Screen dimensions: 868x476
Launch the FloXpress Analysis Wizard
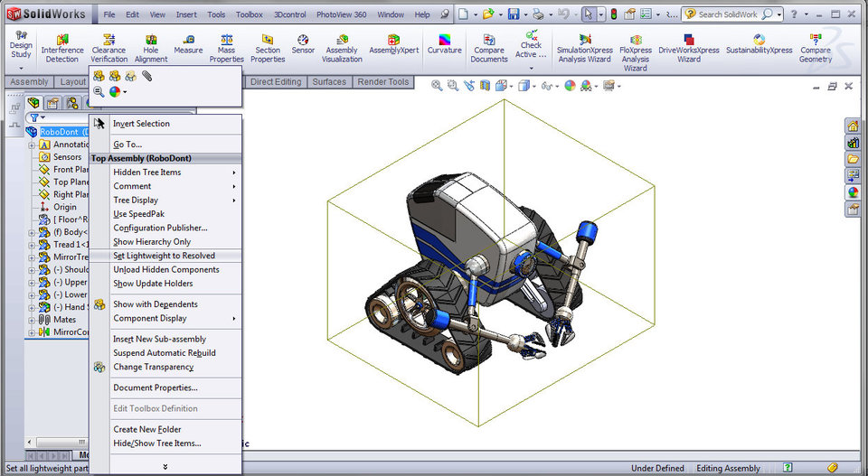(x=636, y=52)
